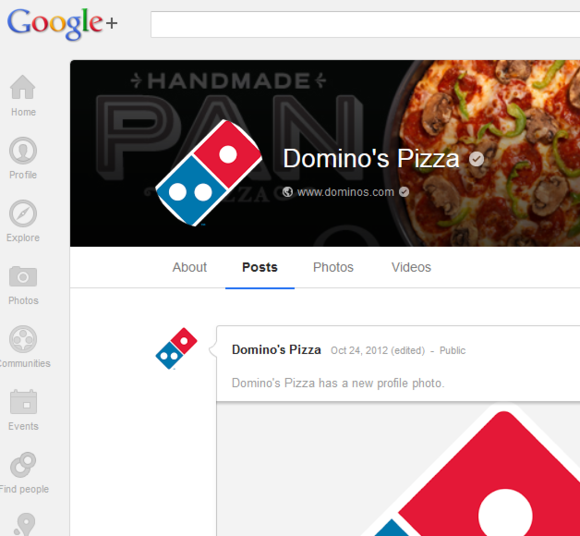This screenshot has height=536, width=580.
Task: Open the Domino's avatar beside the post
Action: (176, 348)
